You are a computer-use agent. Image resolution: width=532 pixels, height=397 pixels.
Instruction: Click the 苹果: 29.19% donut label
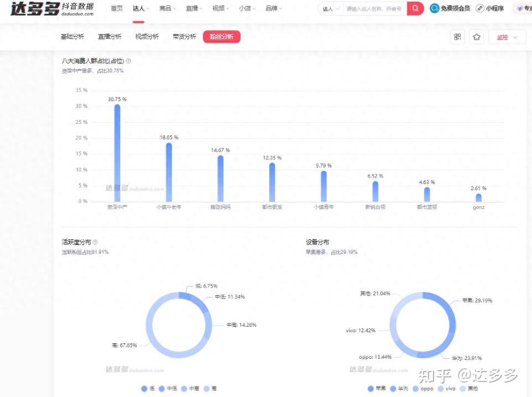click(x=477, y=301)
